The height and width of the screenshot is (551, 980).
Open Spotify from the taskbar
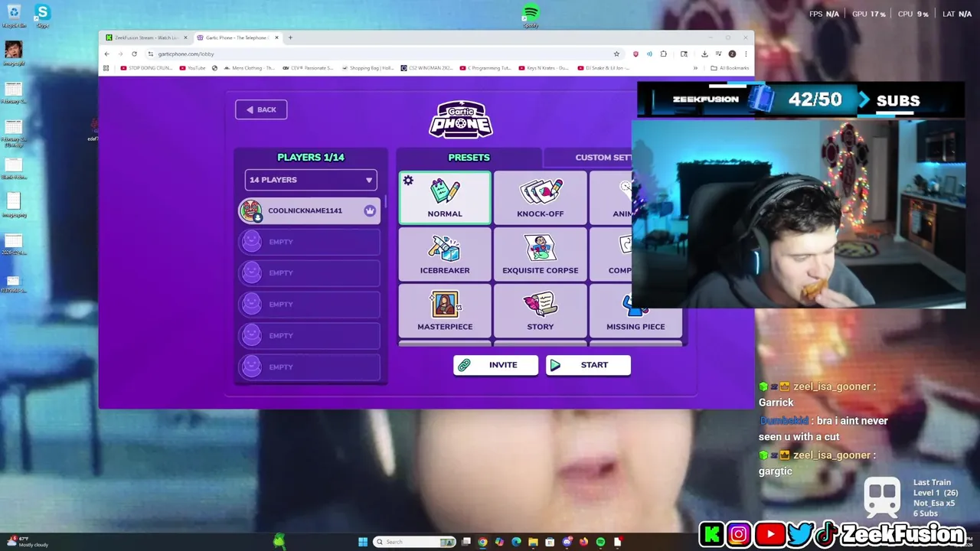tap(600, 542)
